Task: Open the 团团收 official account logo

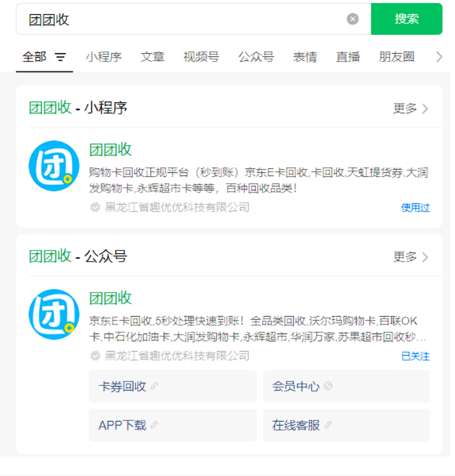Action: point(54,314)
